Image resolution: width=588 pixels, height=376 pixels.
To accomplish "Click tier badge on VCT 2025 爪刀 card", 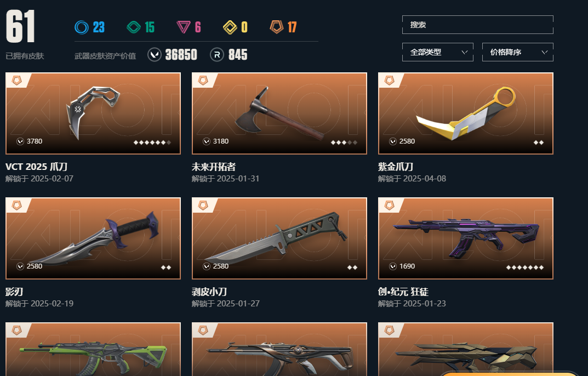I will (16, 81).
